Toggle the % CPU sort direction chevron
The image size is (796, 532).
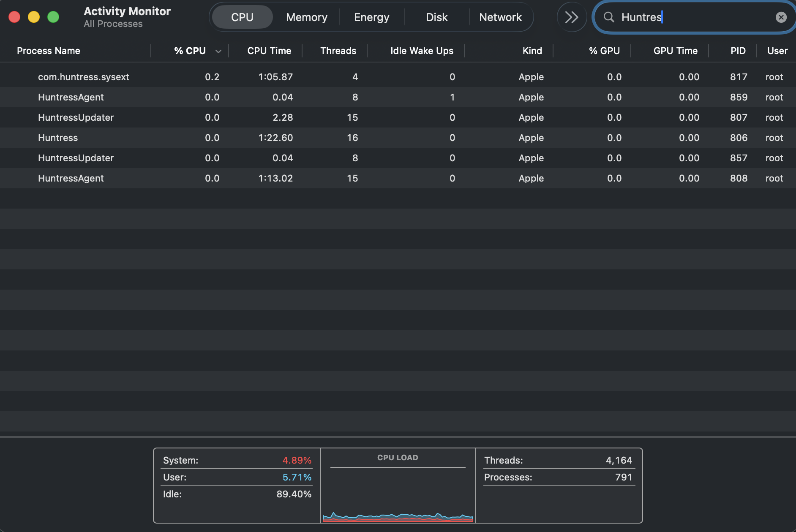click(218, 51)
